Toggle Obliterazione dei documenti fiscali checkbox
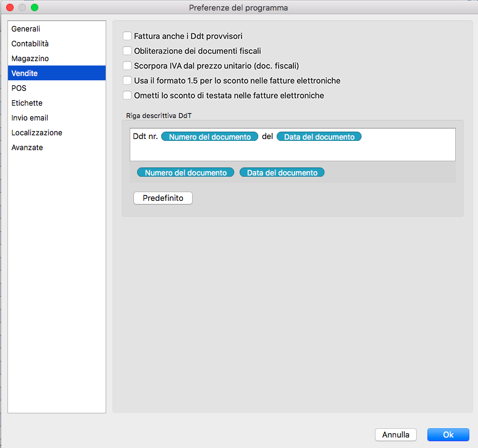Viewport: 478px width, 448px height. click(127, 51)
